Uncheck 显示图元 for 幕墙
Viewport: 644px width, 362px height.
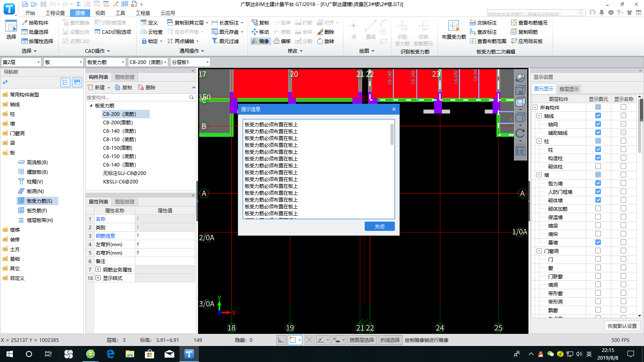click(x=598, y=242)
